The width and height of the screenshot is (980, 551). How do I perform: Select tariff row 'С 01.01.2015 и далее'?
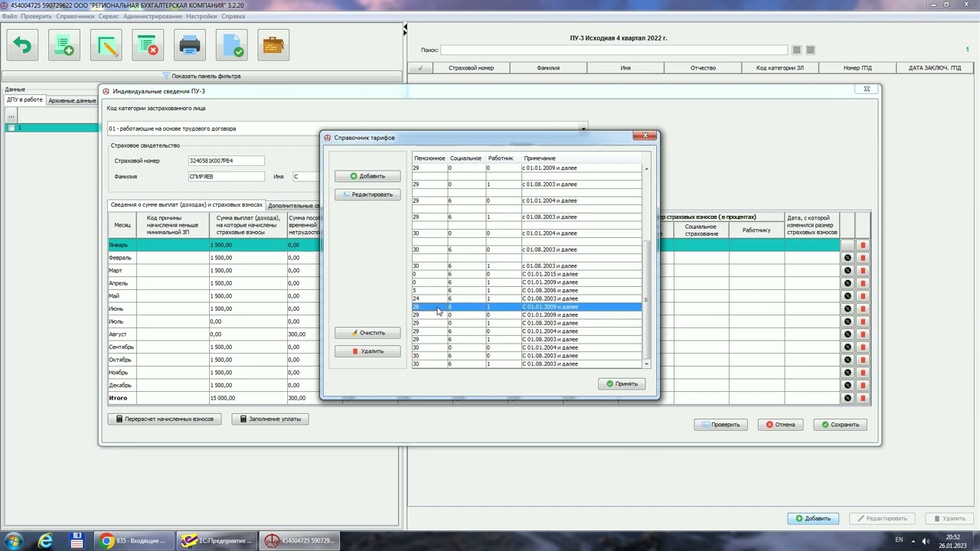[527, 274]
